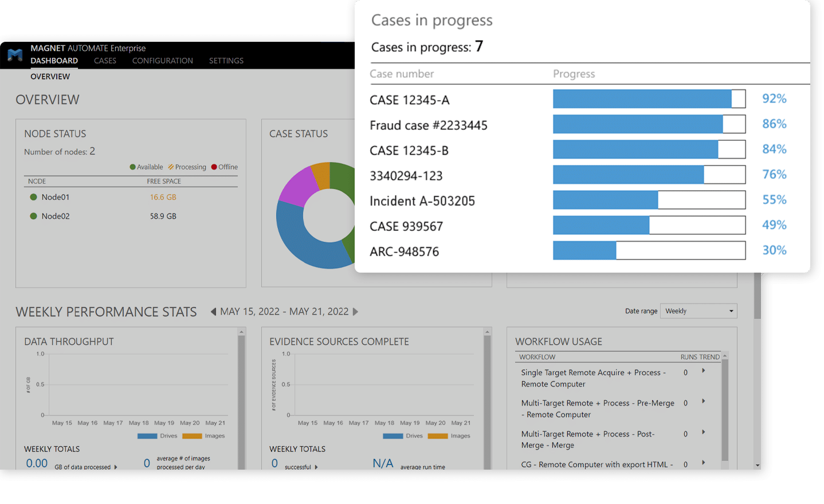The image size is (824, 504).
Task: Go to previous week with left arrow
Action: pyautogui.click(x=213, y=312)
